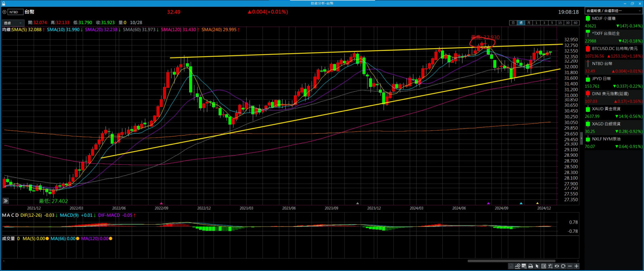The width and height of the screenshot is (644, 271).
Task: Zoom in chart with plus icon
Action: 576,266
